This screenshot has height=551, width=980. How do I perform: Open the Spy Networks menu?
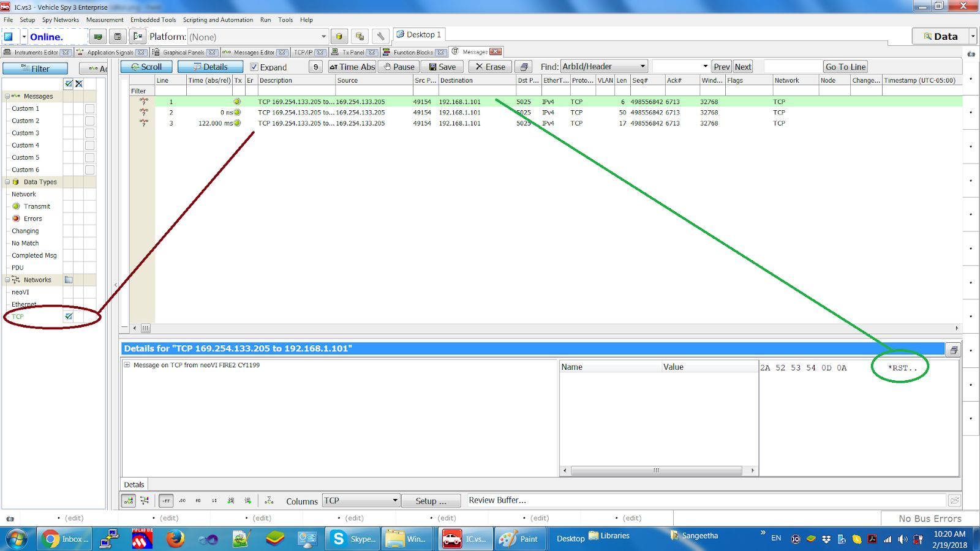click(x=60, y=20)
